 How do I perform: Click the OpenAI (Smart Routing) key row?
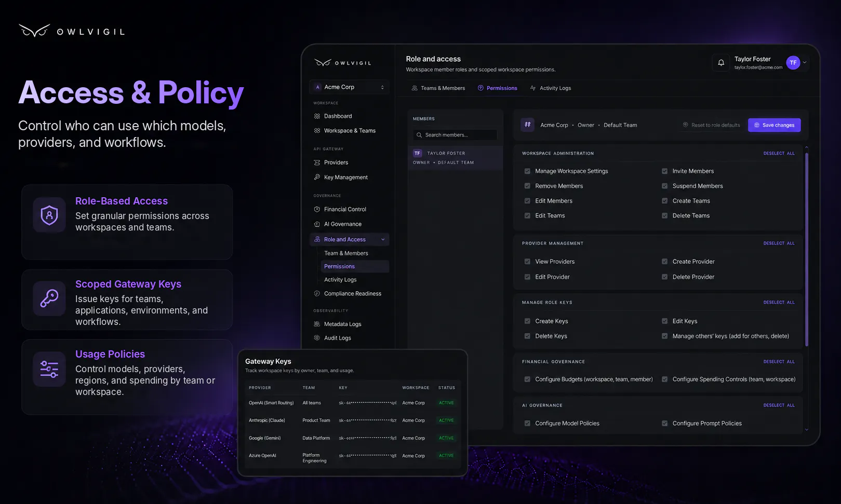pyautogui.click(x=352, y=403)
